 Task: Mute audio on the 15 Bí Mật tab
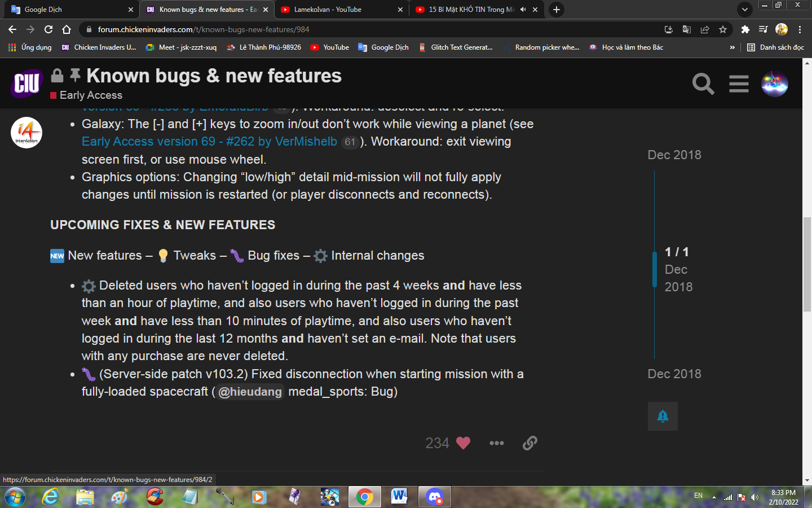coord(523,10)
